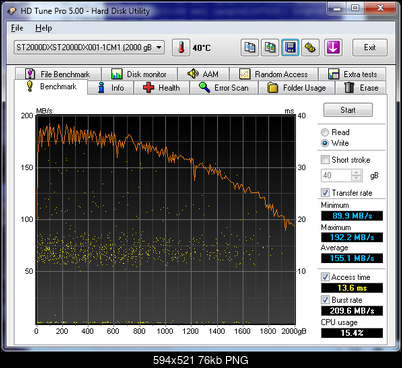Select the Benchmark tab

point(51,87)
